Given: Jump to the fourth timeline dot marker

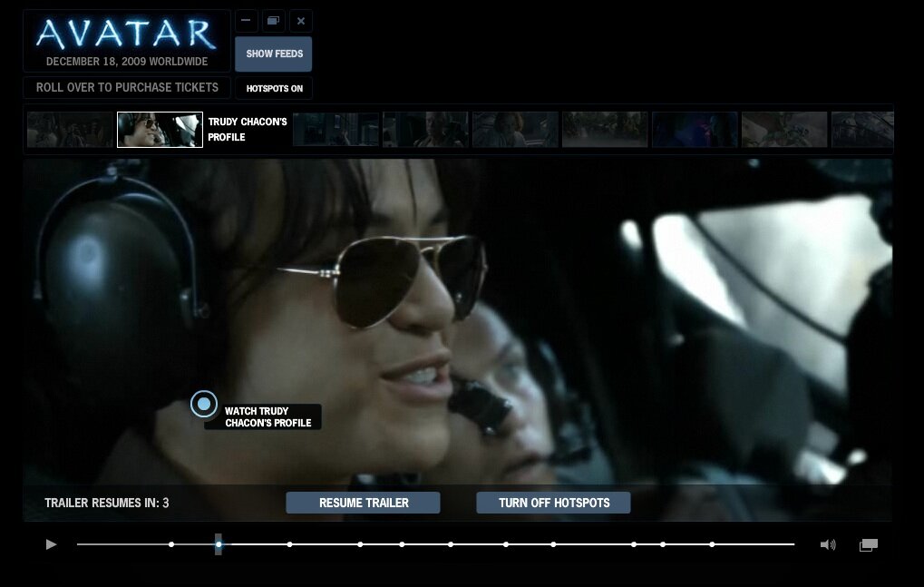Looking at the screenshot, I should pos(360,544).
